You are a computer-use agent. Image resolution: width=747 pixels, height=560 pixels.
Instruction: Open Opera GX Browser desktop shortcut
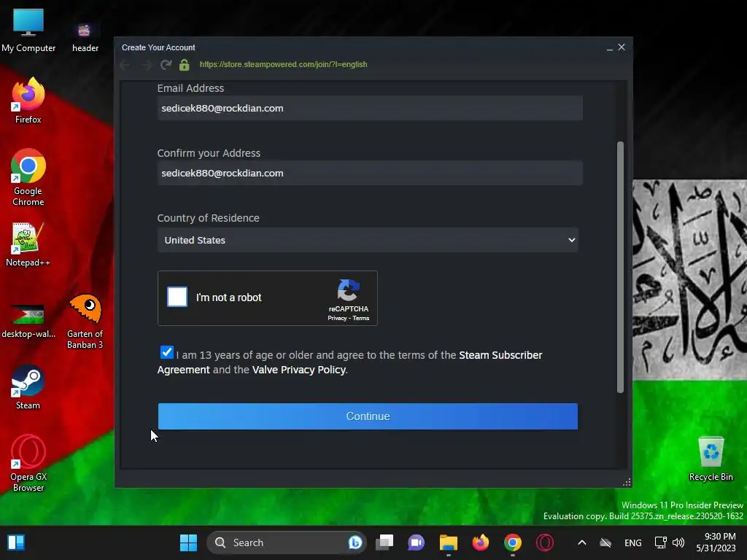(x=28, y=463)
